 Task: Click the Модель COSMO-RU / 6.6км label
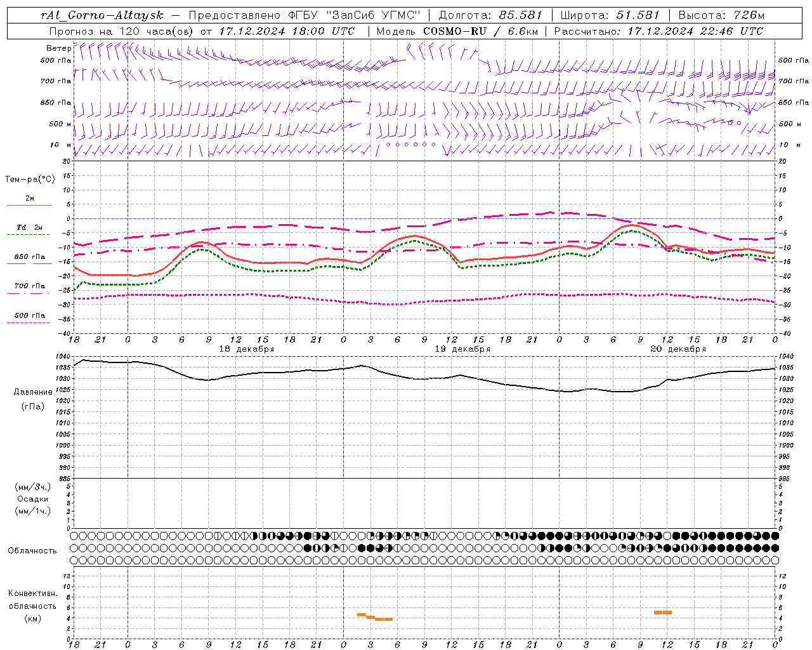457,31
